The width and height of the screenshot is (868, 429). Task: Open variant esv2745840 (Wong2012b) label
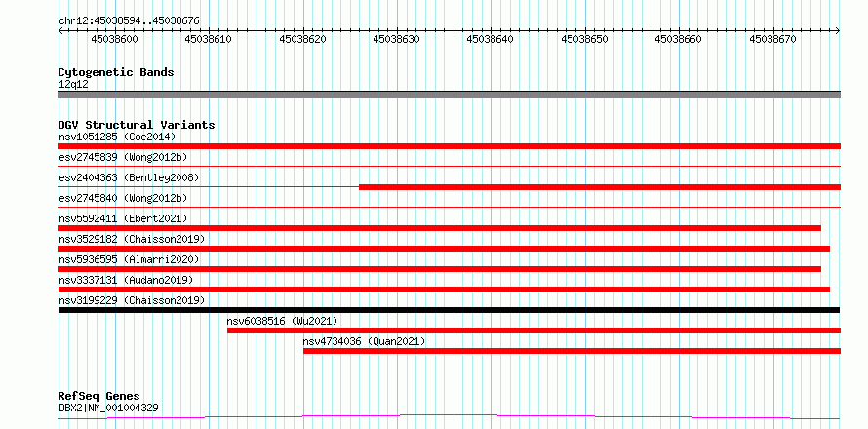[123, 198]
